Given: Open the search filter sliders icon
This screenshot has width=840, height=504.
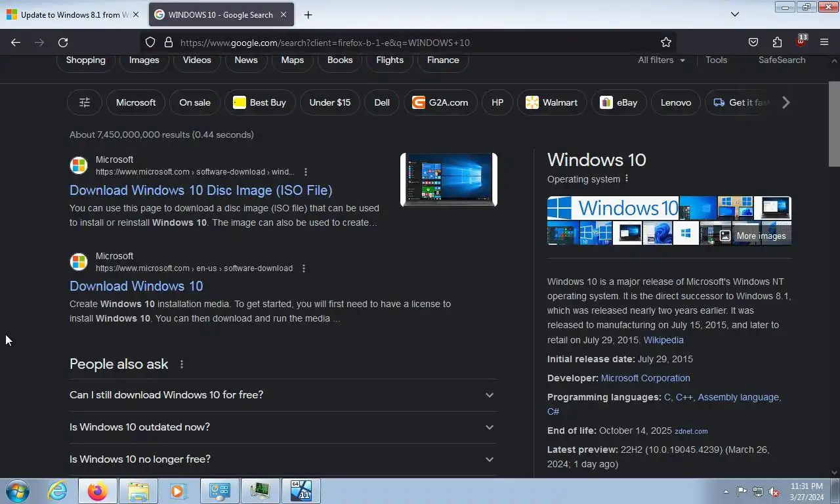Looking at the screenshot, I should 85,102.
